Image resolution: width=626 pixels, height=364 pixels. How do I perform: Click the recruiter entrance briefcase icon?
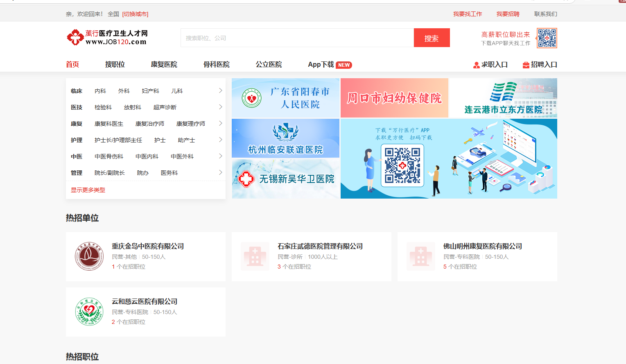(526, 65)
